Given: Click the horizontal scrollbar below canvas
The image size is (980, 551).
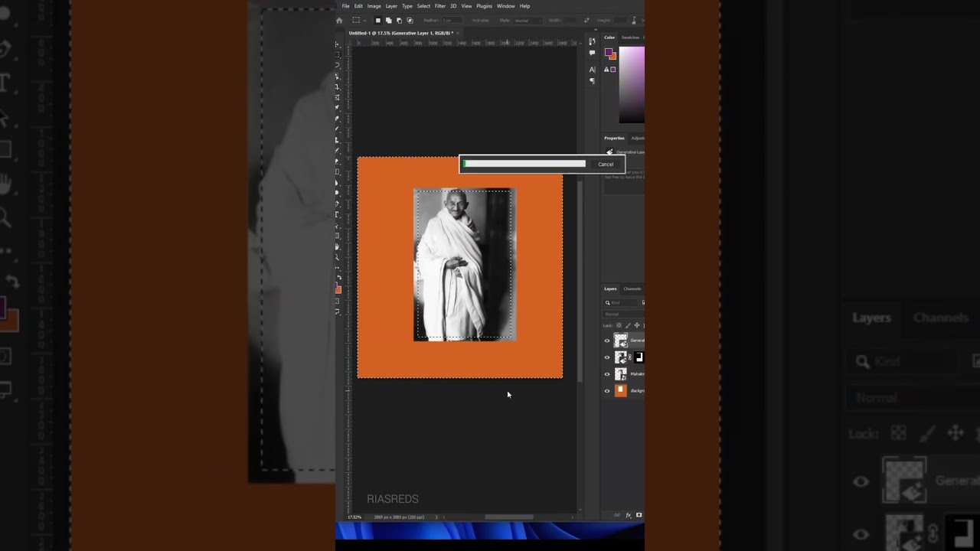Looking at the screenshot, I should coord(509,517).
